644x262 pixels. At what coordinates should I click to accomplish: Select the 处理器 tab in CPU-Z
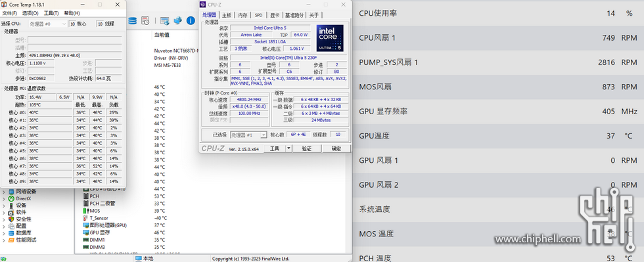coord(210,15)
